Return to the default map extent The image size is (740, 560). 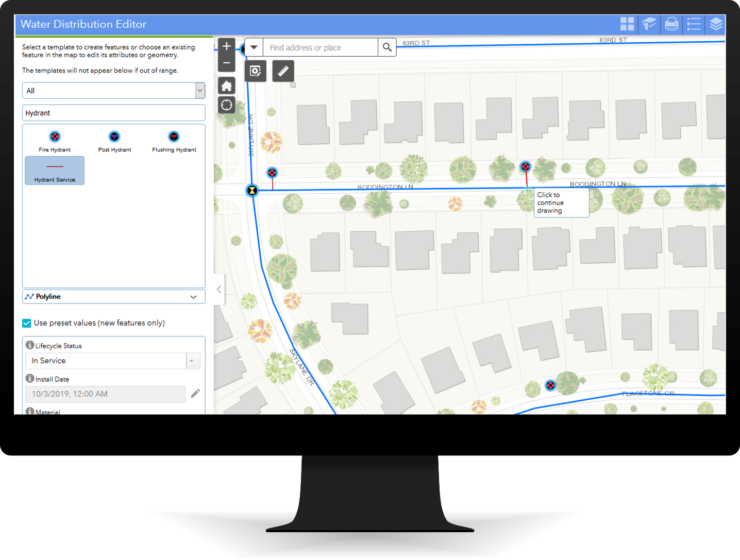[227, 86]
